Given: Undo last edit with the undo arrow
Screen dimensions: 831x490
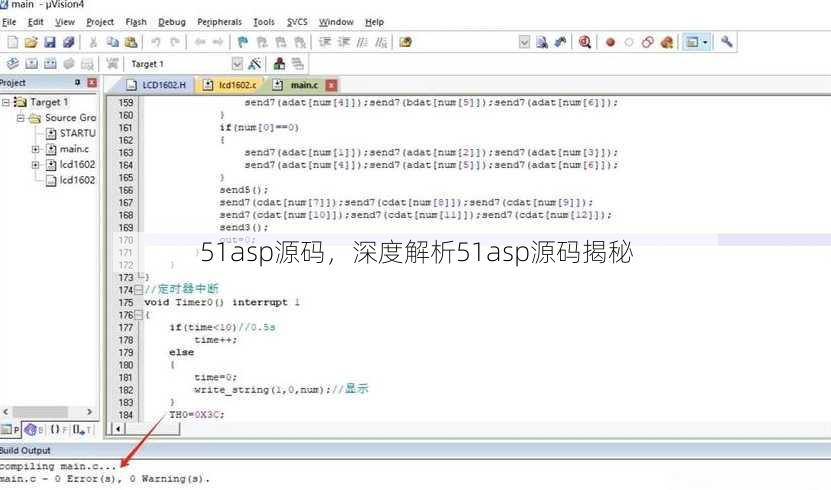Looking at the screenshot, I should 156,42.
